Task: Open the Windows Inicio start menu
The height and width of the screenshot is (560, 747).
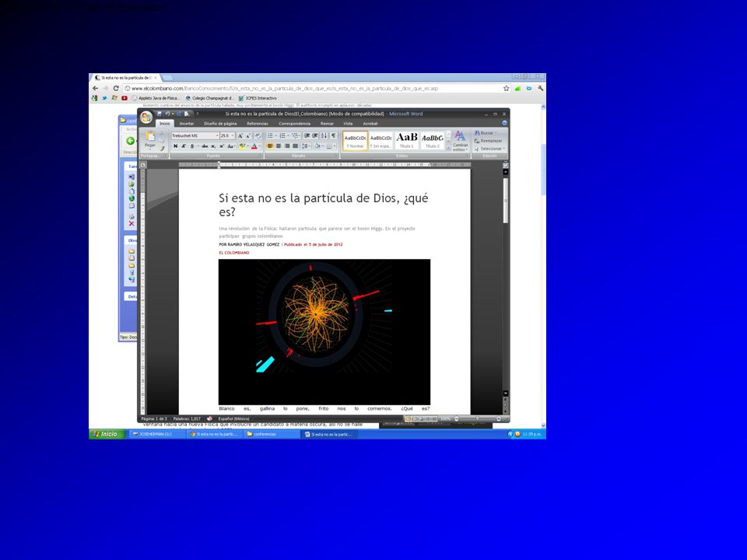Action: [x=107, y=434]
